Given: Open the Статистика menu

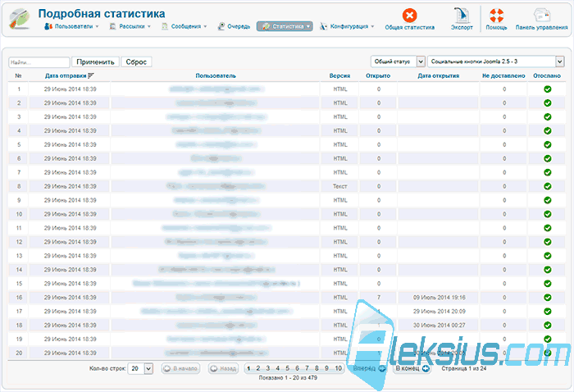Looking at the screenshot, I should click(285, 26).
